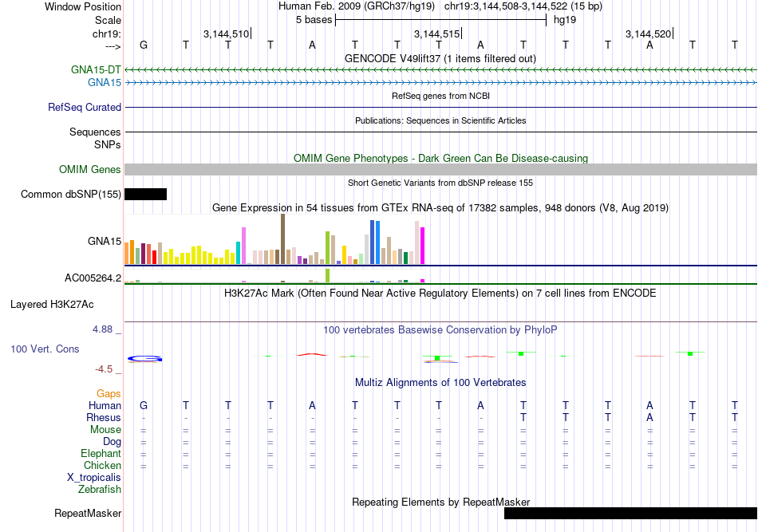Screen dimensions: 758x532
Task: Click the RepeatMasker black repeat element bar
Action: point(630,513)
